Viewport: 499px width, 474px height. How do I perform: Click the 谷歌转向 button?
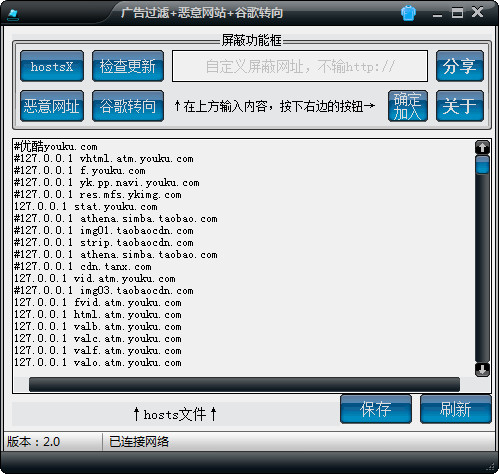128,106
